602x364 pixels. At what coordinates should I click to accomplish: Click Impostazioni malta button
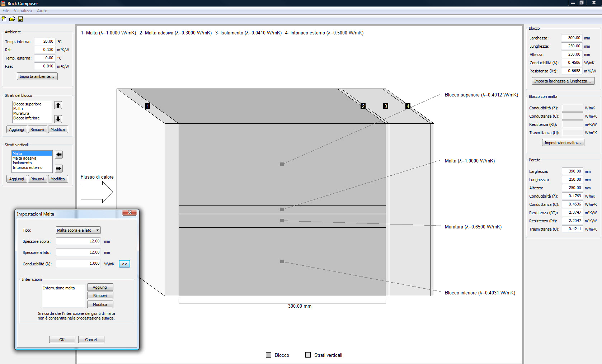click(563, 143)
